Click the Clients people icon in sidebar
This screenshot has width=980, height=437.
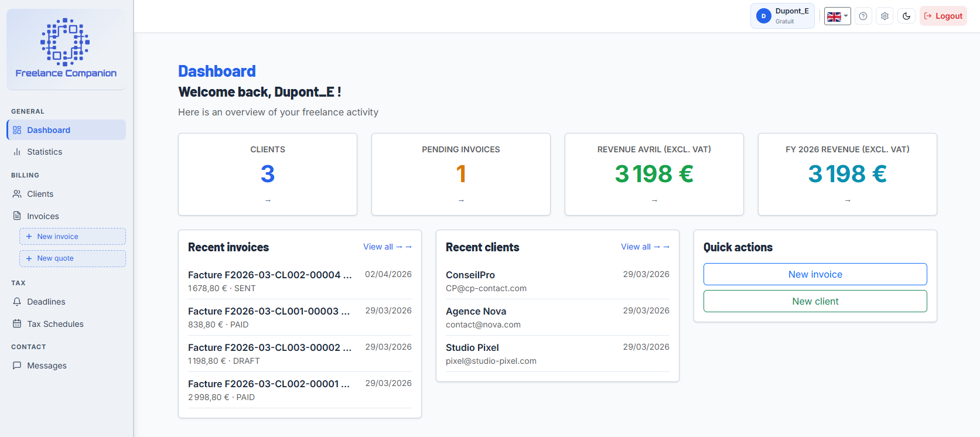coord(17,194)
